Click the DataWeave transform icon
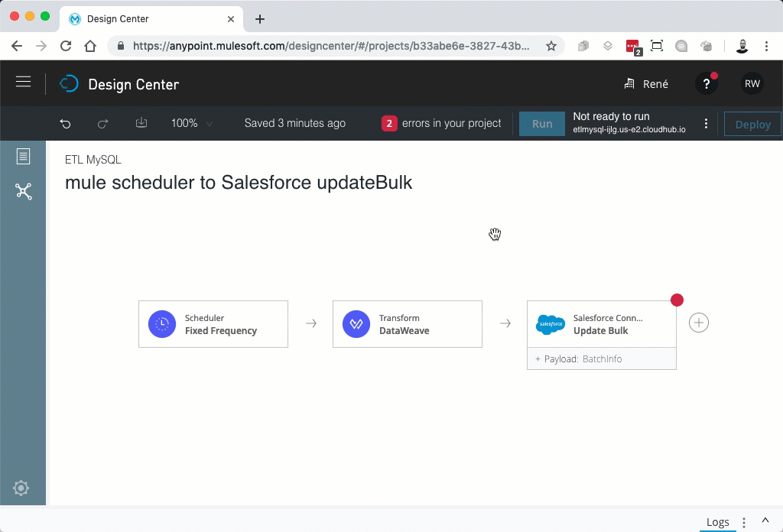 click(356, 324)
